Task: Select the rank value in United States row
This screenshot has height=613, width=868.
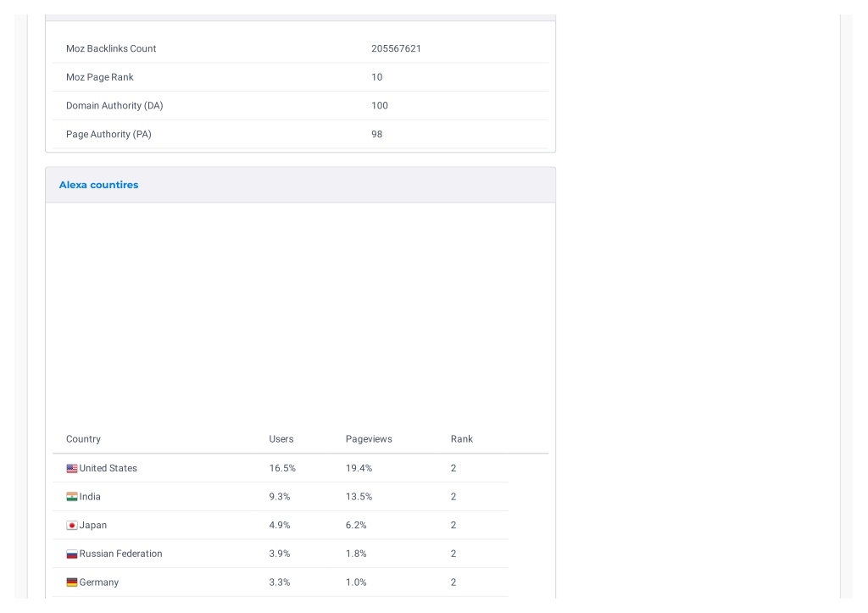Action: [x=453, y=469]
